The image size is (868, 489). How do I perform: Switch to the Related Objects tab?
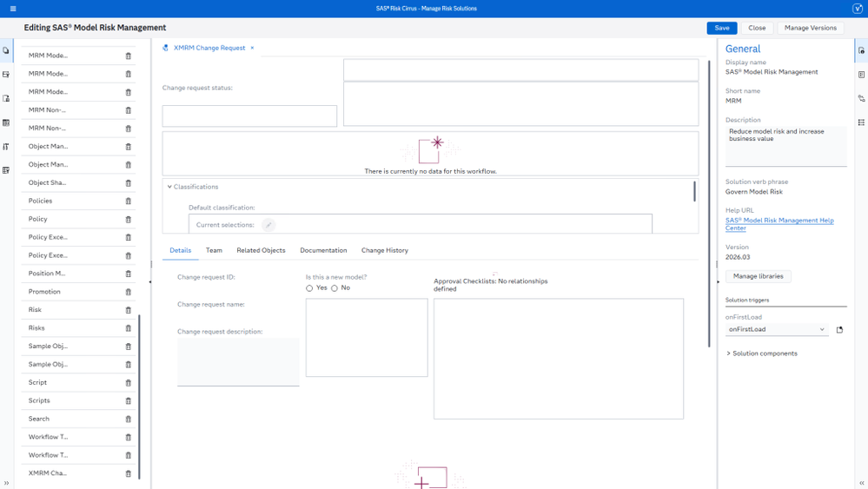tap(261, 251)
